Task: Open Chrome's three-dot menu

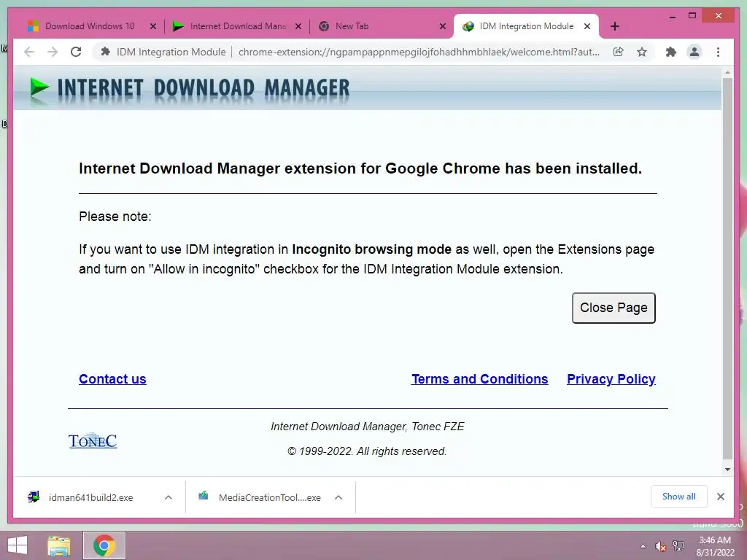Action: tap(718, 52)
